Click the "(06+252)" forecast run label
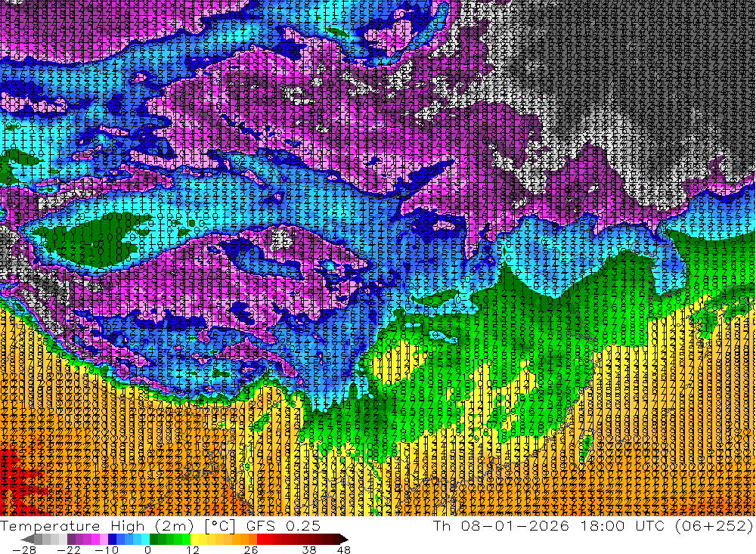Image resolution: width=756 pixels, height=554 pixels. click(x=714, y=525)
